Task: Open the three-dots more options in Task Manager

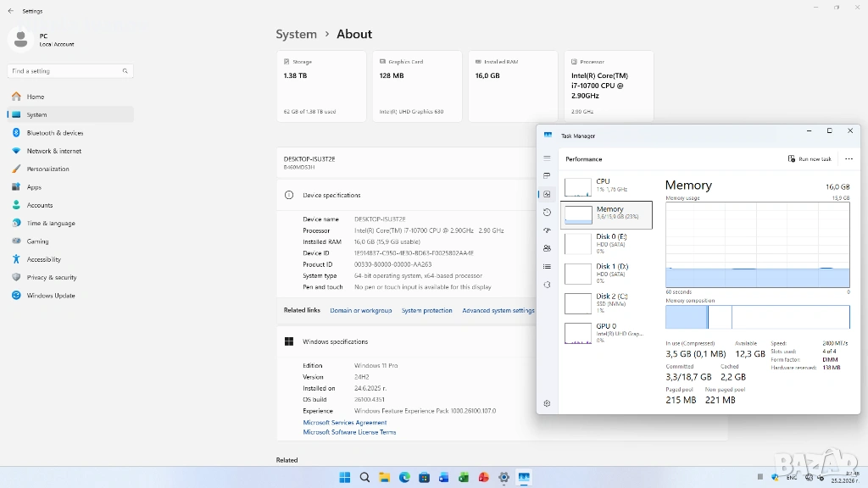Action: pyautogui.click(x=849, y=159)
